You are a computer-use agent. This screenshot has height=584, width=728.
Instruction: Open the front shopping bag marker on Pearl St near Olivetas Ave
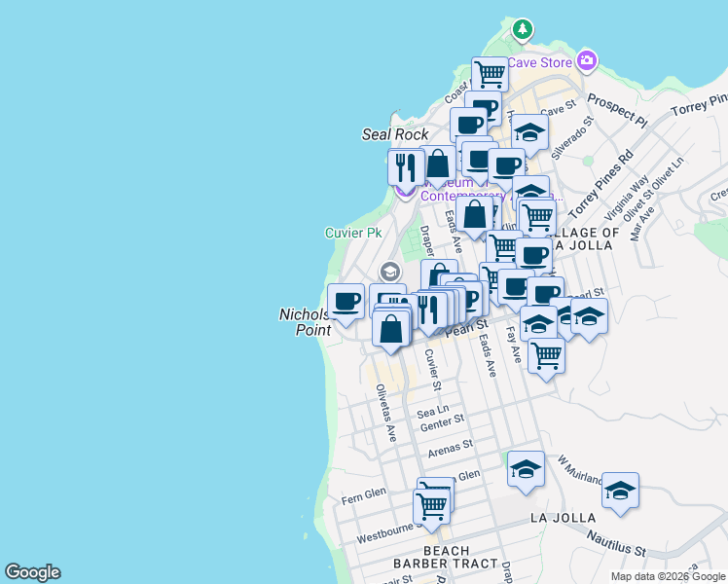click(391, 331)
